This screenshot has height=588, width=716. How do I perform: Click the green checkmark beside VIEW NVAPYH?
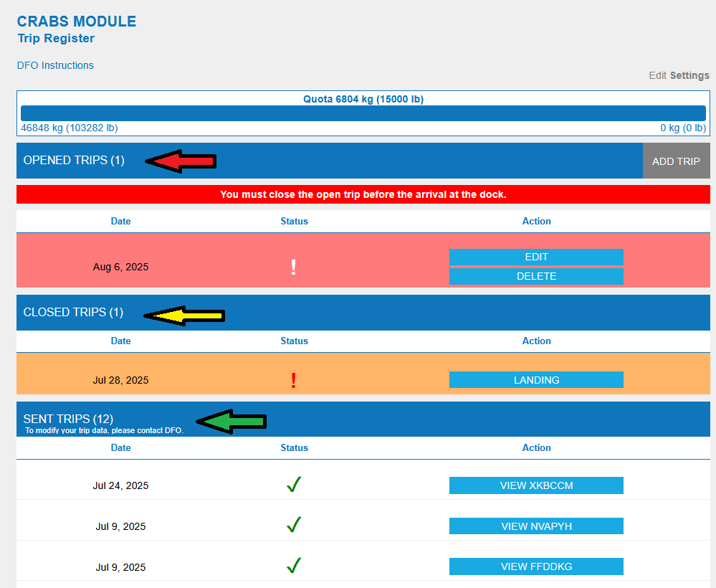click(293, 526)
